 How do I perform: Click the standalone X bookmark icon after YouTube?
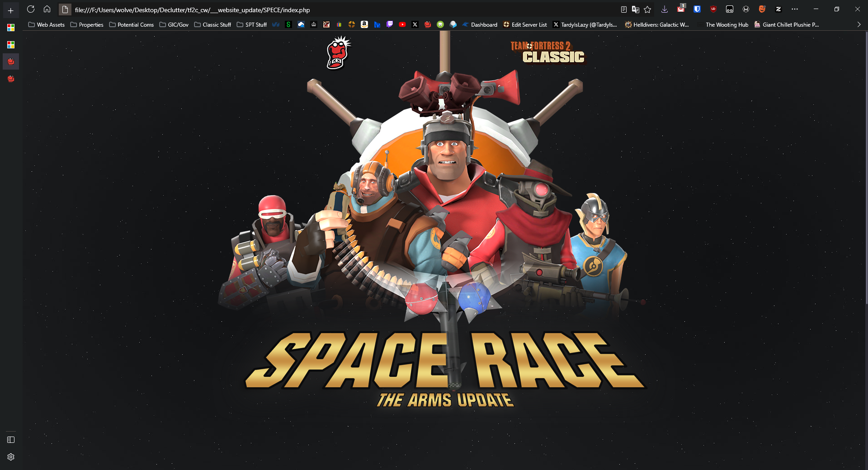(415, 25)
